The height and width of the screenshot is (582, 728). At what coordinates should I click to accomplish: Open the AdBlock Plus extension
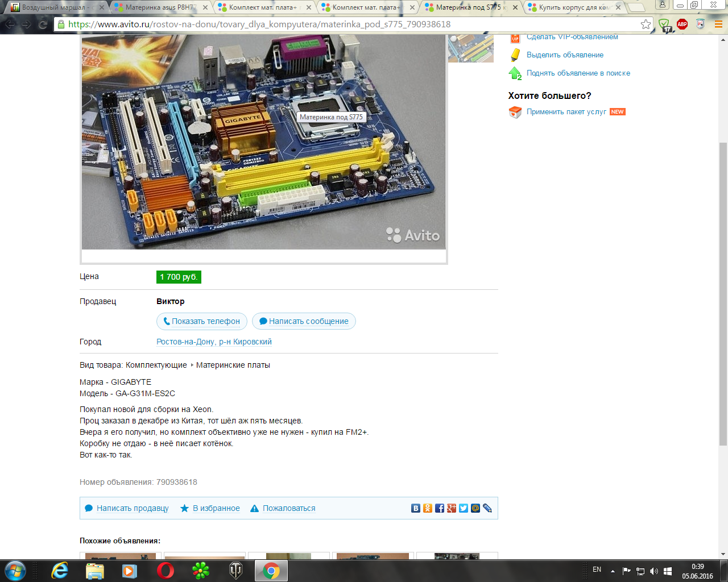tap(682, 24)
